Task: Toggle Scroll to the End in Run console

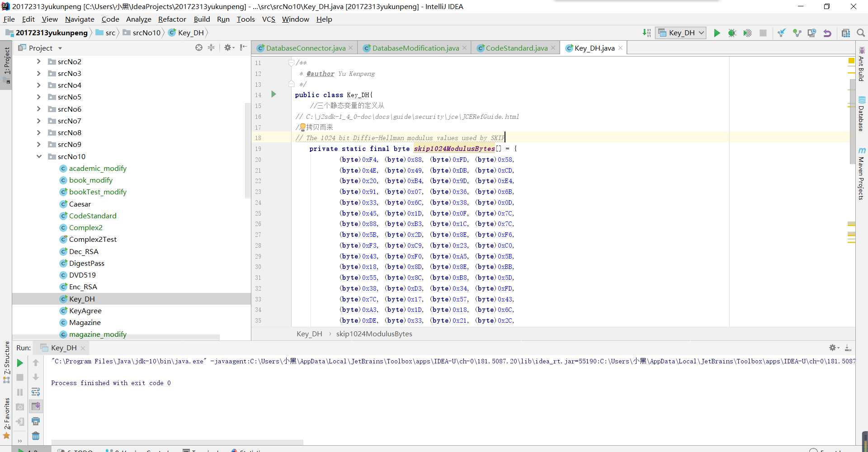Action: click(x=36, y=406)
